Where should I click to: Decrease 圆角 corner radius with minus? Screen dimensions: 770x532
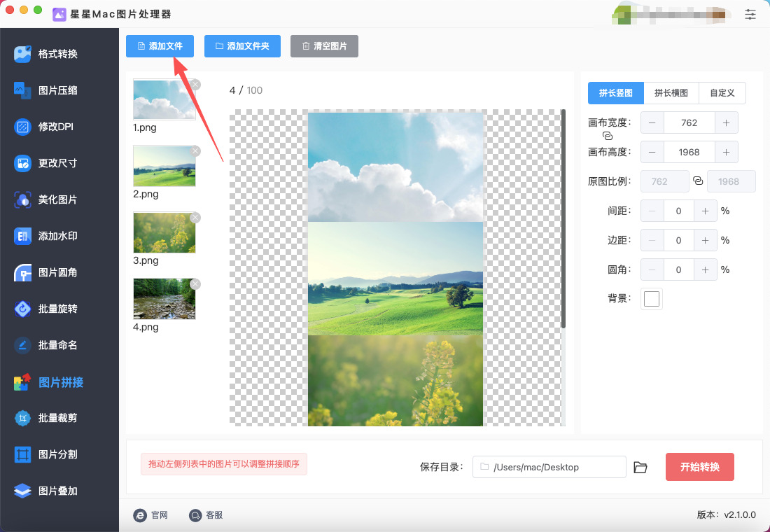coord(652,269)
